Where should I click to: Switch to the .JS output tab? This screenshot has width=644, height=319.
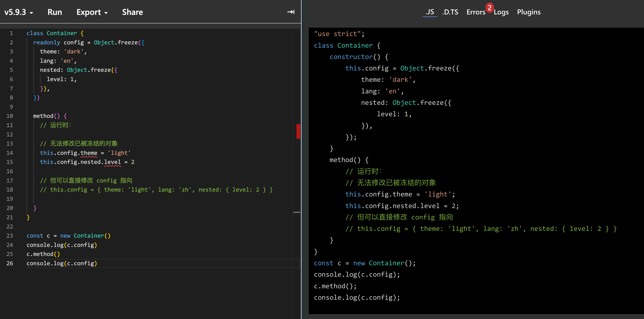[x=430, y=12]
